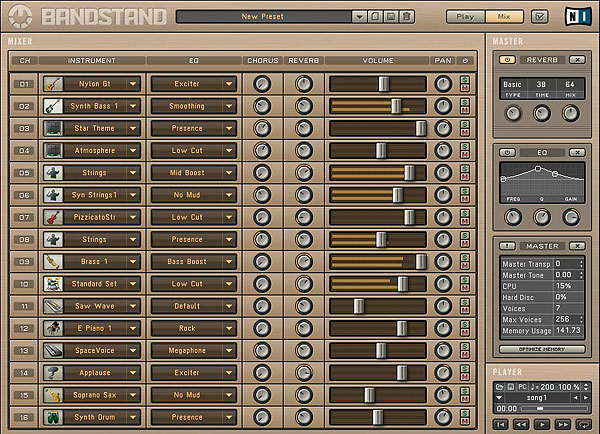Open Smoothing EQ dropdown

click(229, 106)
